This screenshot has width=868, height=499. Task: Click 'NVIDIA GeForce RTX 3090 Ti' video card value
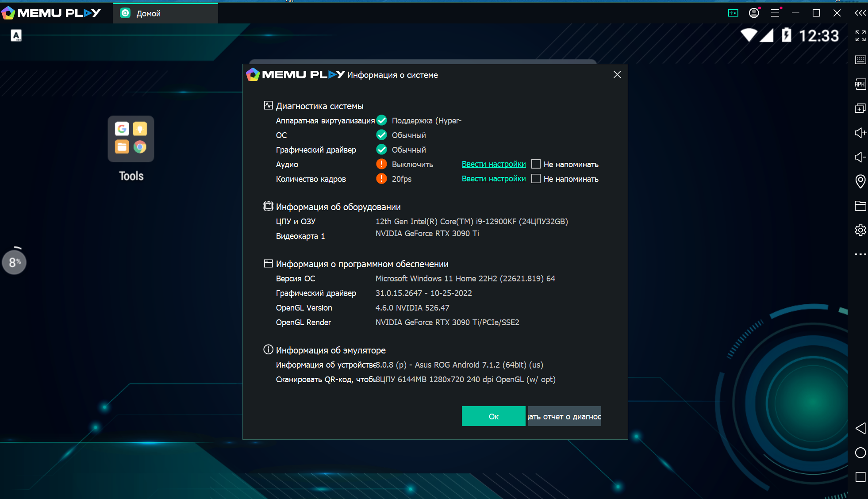pyautogui.click(x=427, y=234)
